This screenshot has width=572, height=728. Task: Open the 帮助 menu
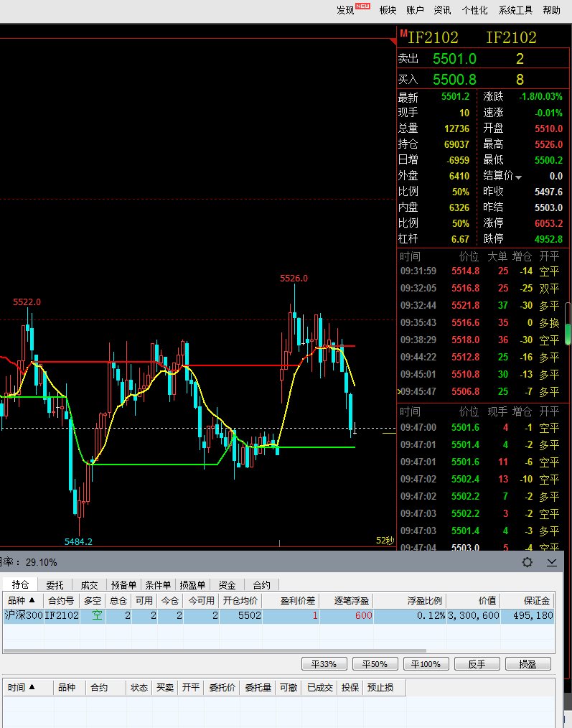[x=552, y=10]
